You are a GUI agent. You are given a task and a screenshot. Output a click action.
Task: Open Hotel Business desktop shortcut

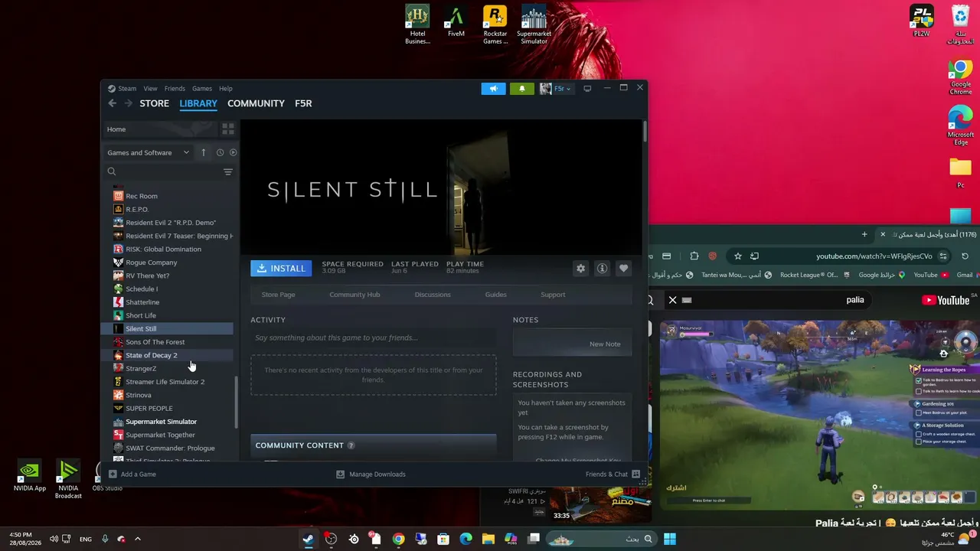[417, 24]
